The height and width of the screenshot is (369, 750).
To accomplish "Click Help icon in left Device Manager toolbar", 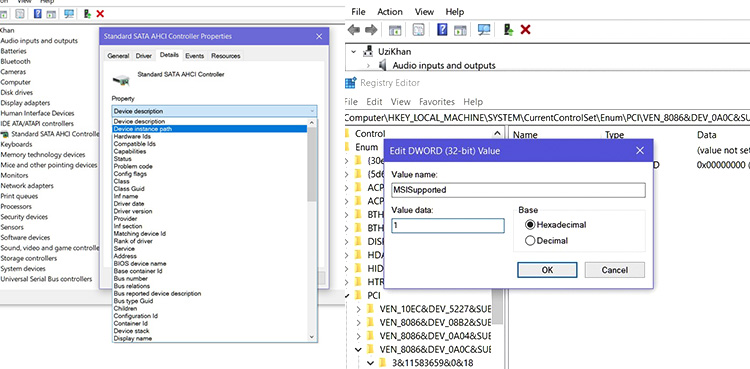I will (37, 14).
